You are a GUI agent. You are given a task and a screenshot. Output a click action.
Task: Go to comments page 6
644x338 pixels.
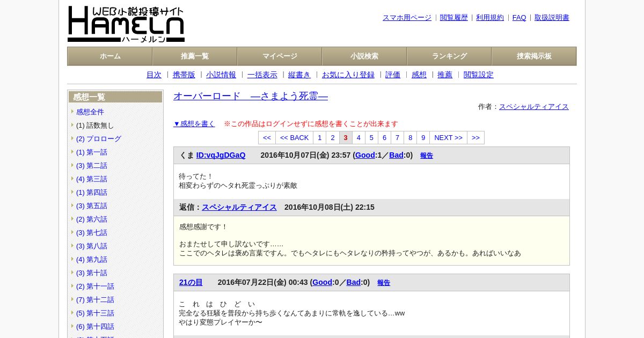(x=384, y=138)
